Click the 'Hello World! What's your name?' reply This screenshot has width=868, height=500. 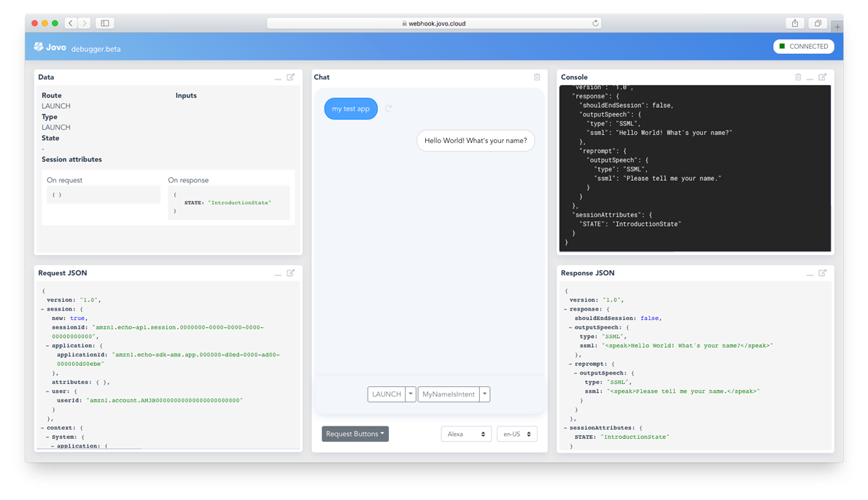pos(476,141)
